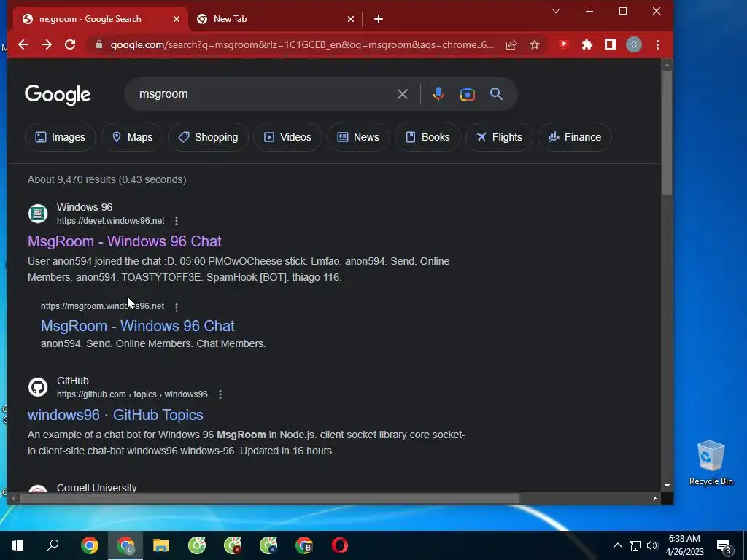
Task: Start voice search with the microphone
Action: pyautogui.click(x=438, y=94)
